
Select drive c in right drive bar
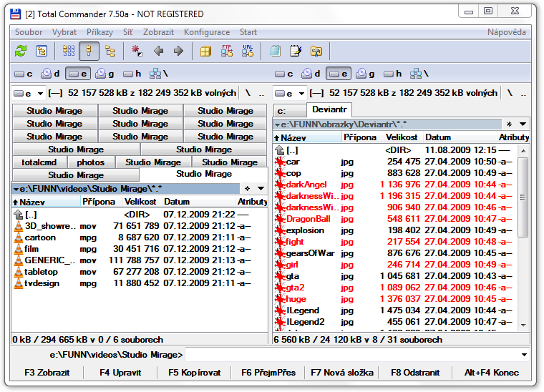tap(283, 74)
